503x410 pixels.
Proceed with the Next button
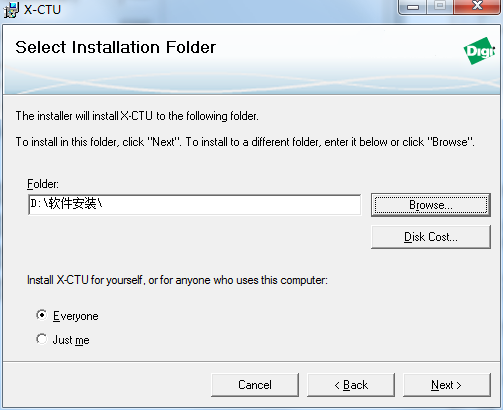click(447, 385)
